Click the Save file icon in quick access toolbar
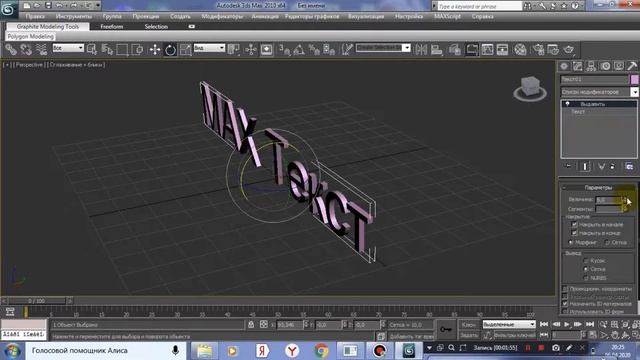 click(48, 6)
